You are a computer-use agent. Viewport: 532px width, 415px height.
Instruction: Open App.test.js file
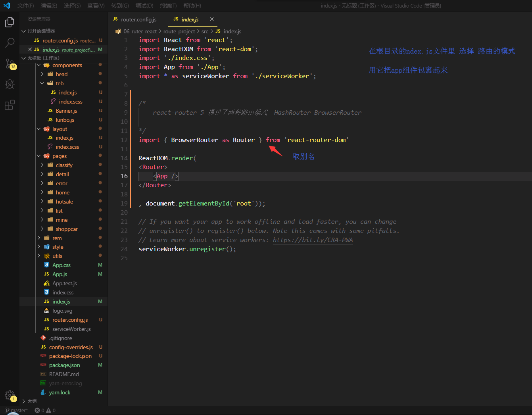click(x=65, y=283)
